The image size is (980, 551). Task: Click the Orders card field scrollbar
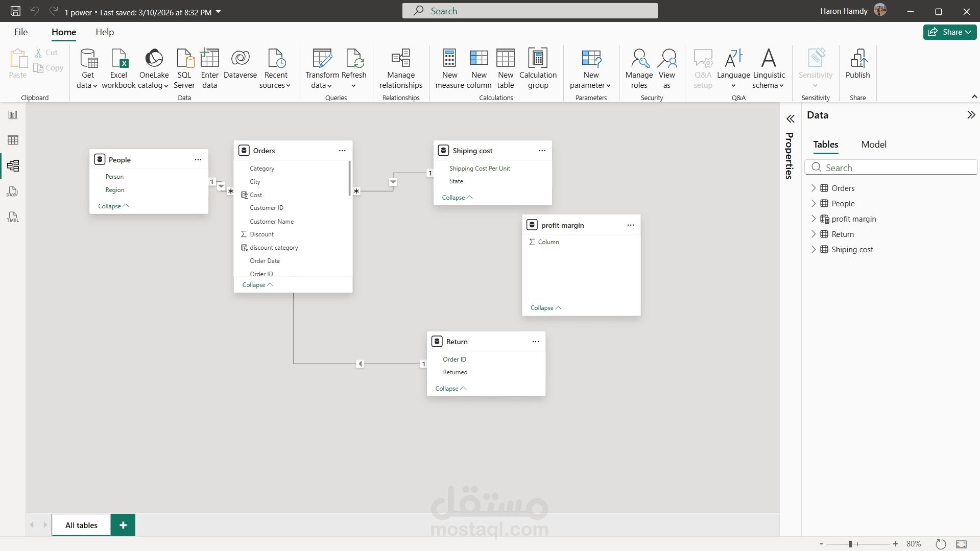coord(350,178)
